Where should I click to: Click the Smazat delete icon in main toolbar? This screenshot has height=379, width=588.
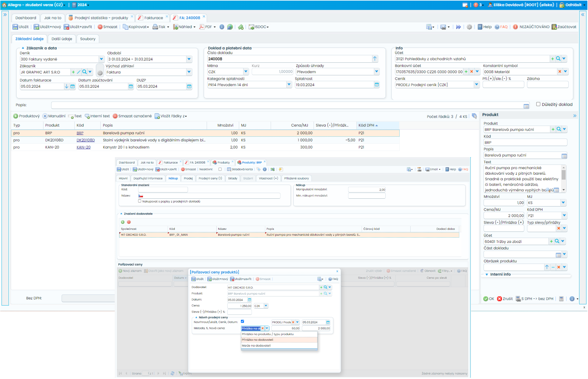[100, 27]
